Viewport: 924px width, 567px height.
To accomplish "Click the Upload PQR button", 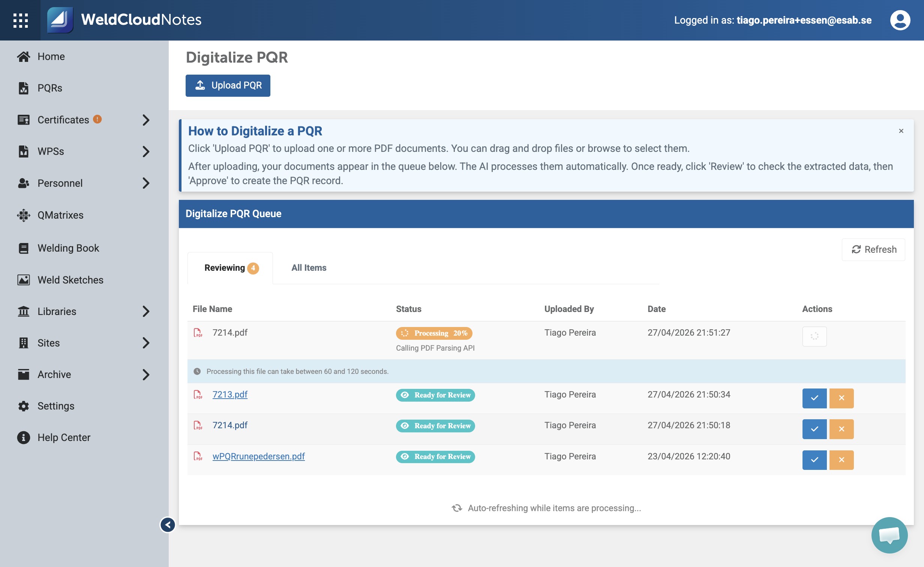I will pos(228,85).
